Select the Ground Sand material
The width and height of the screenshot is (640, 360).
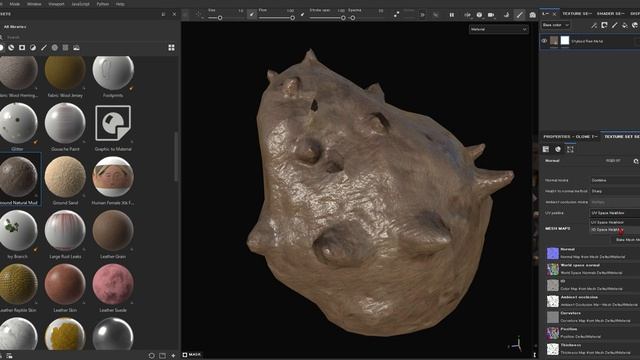65,176
